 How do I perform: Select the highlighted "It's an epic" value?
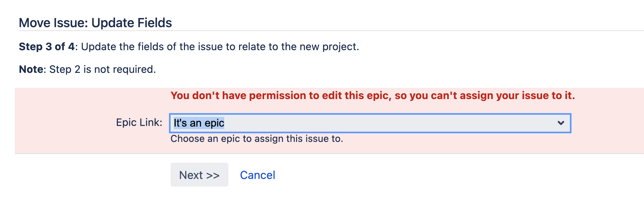(x=199, y=123)
